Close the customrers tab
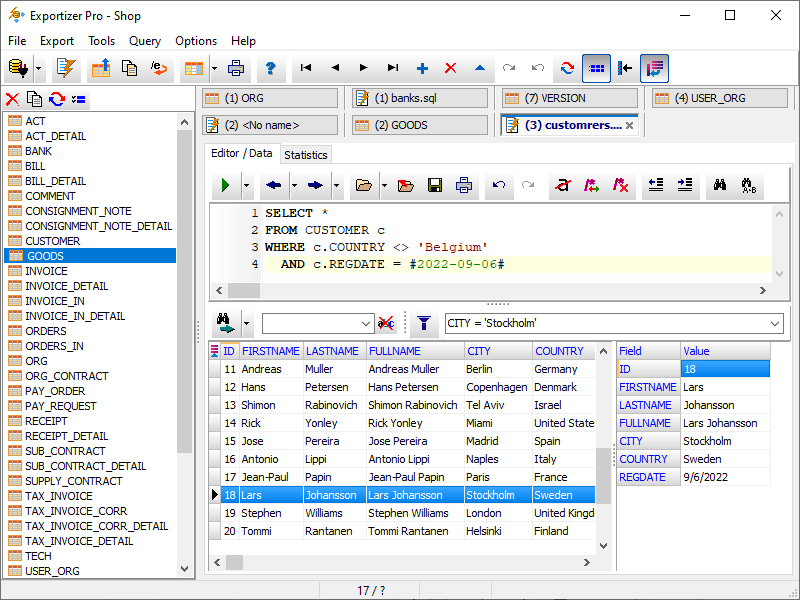 tap(630, 126)
